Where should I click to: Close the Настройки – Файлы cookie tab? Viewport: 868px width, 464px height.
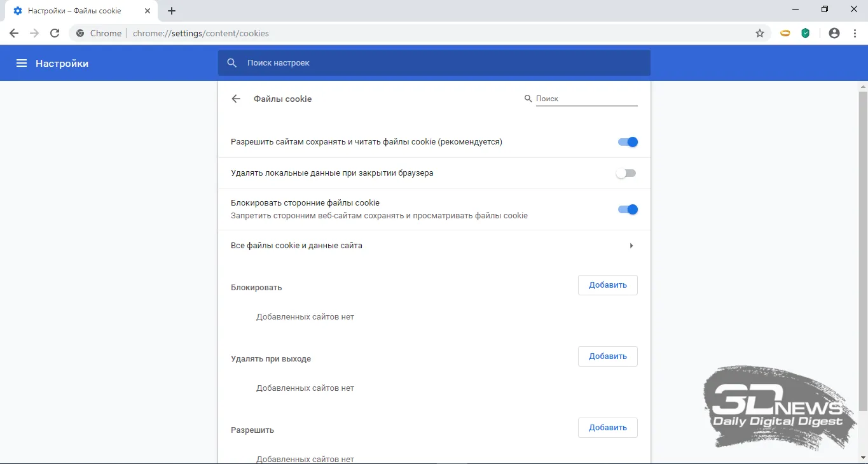pyautogui.click(x=148, y=11)
